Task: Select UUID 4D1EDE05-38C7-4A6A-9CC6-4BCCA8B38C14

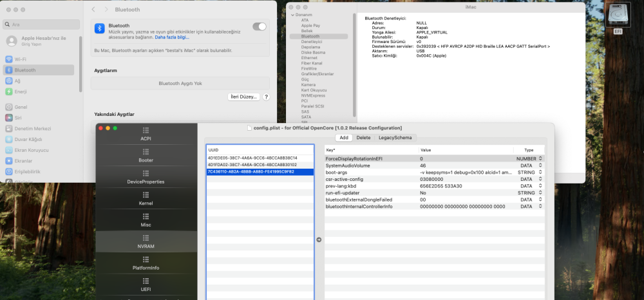Action: [260, 158]
